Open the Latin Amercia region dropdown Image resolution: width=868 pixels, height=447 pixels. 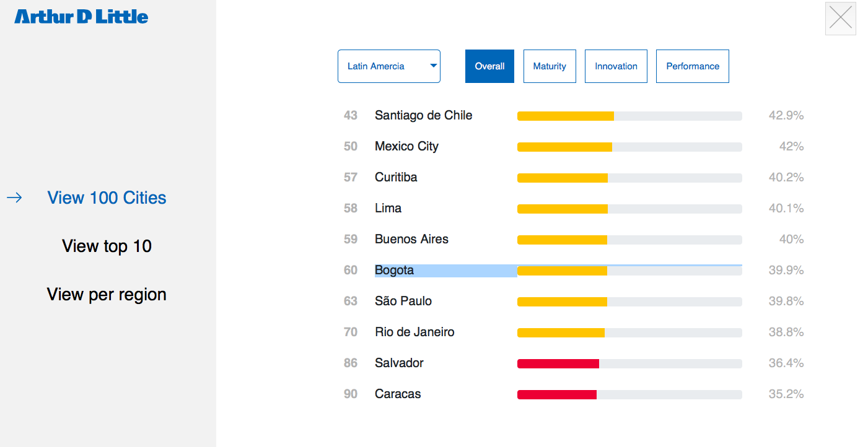click(x=389, y=66)
